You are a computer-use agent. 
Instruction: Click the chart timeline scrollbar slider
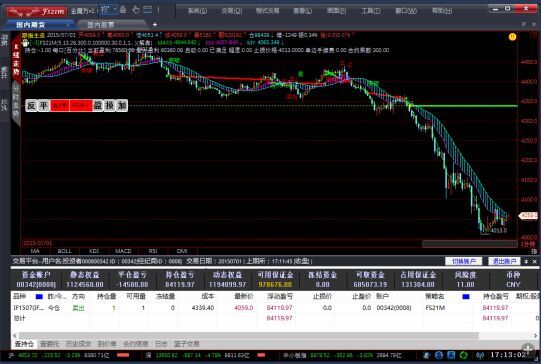(x=470, y=244)
